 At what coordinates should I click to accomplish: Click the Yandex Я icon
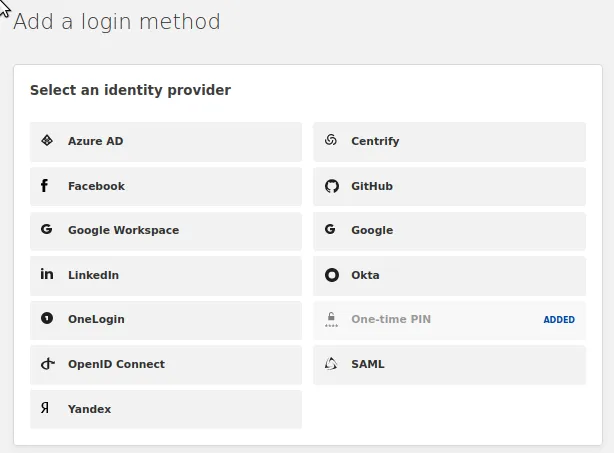click(45, 408)
